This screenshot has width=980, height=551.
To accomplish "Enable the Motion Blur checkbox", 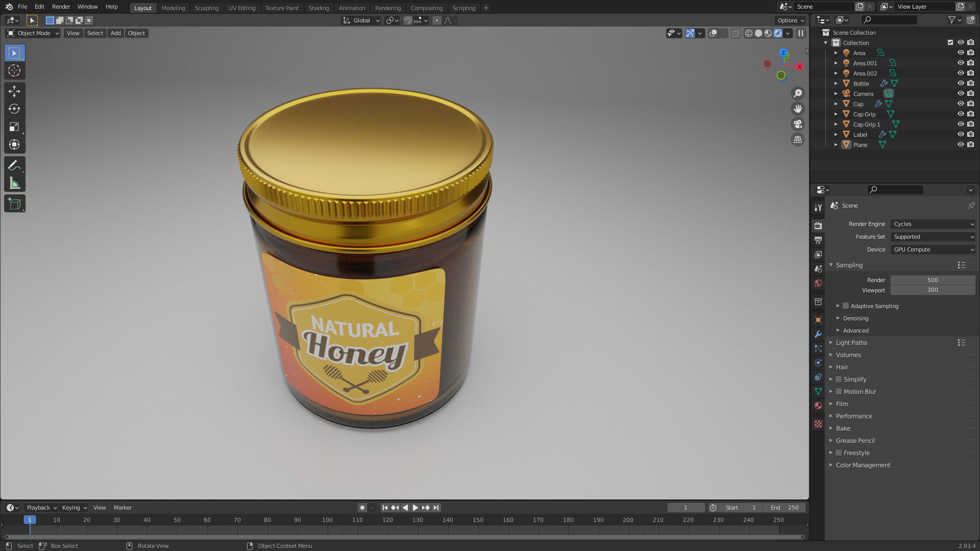I will click(x=839, y=392).
